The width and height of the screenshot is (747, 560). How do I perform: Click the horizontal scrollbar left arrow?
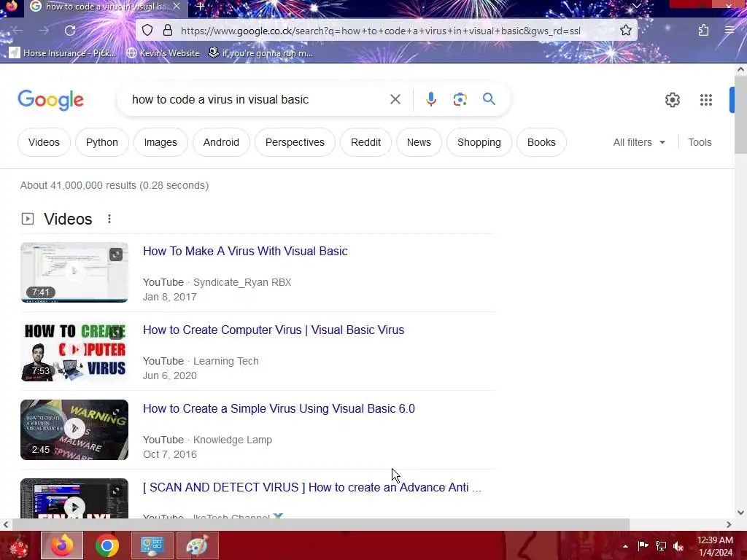(x=6, y=524)
